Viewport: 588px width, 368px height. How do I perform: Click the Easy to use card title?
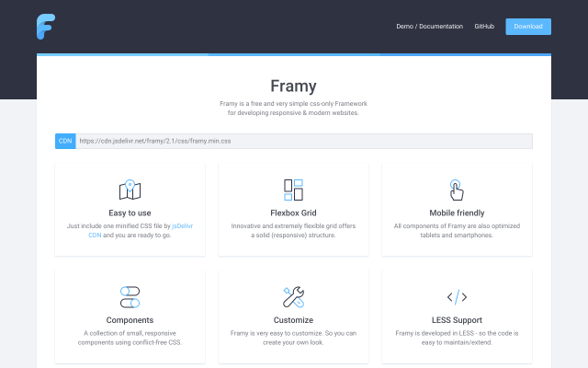(130, 213)
